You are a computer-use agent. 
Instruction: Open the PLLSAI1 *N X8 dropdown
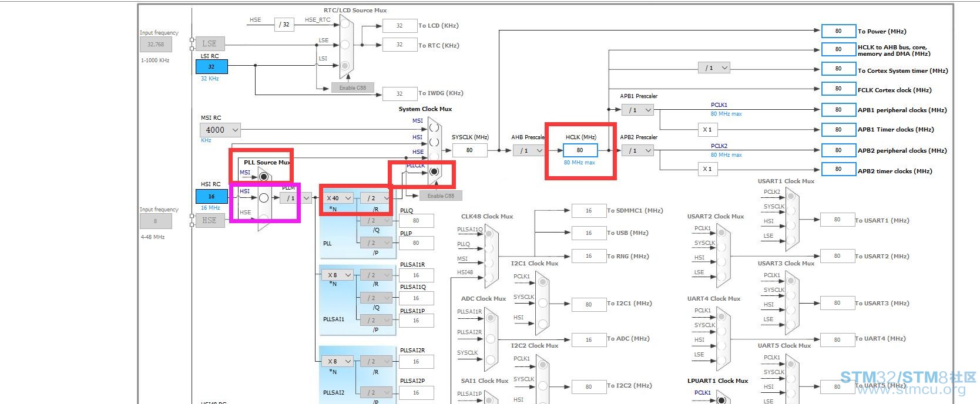338,275
